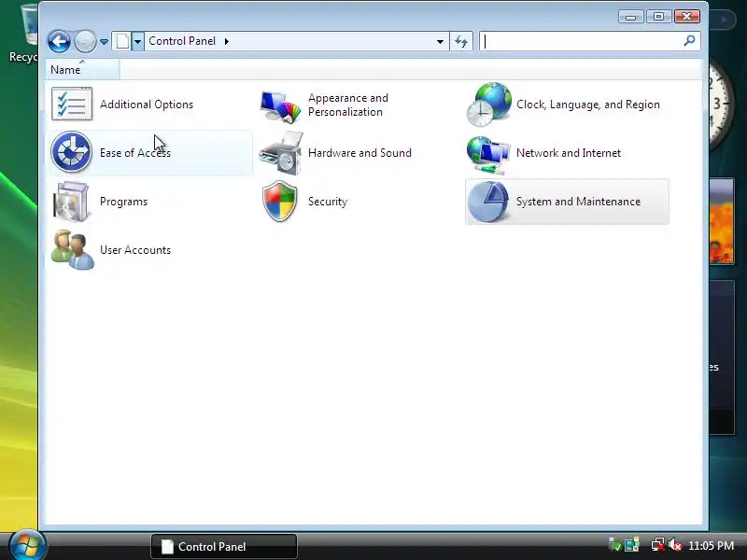Click the safely remove hardware tray icon
747x560 pixels.
(614, 545)
